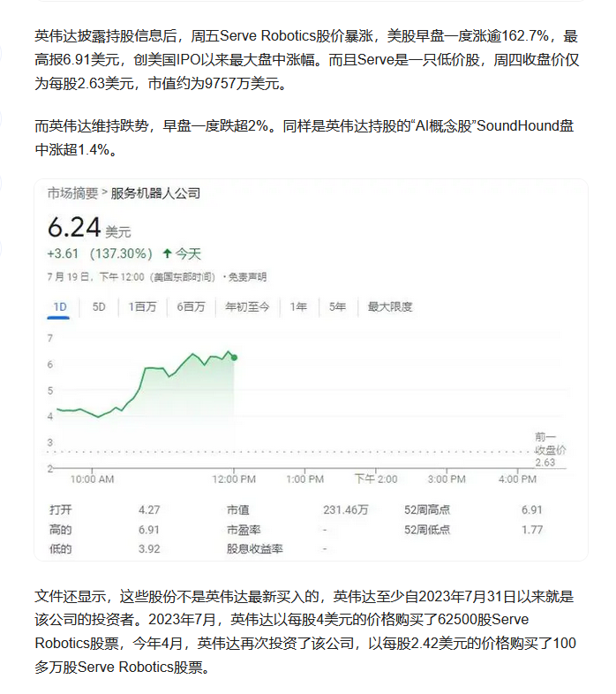Switch to 年初至今 range tab
This screenshot has width=616, height=694.
(x=247, y=306)
